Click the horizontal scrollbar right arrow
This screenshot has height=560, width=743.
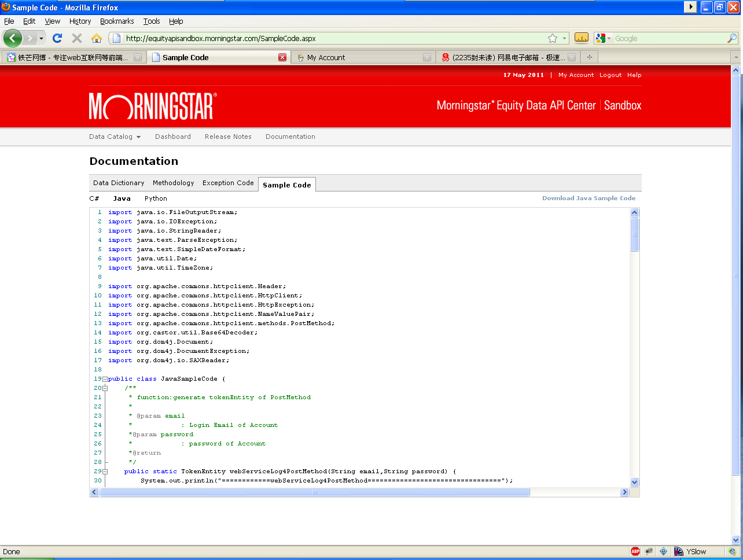point(624,492)
